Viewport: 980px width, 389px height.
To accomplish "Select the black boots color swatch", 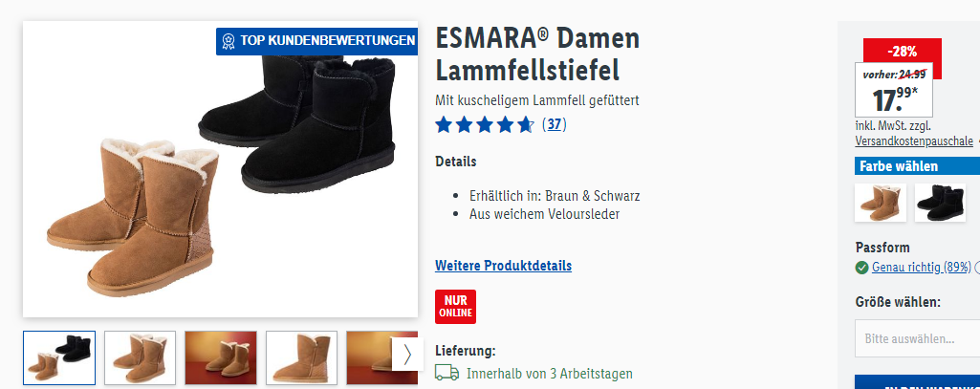I will tap(940, 203).
